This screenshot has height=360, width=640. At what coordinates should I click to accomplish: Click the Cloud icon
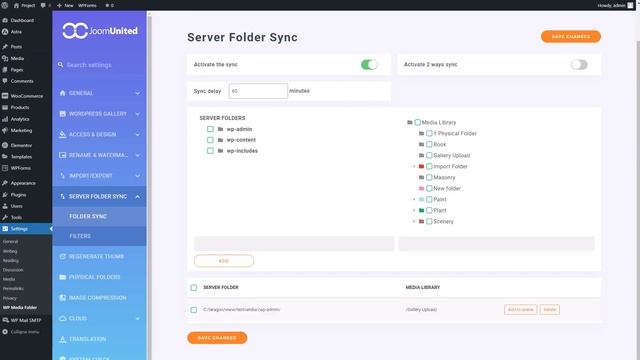click(x=62, y=318)
